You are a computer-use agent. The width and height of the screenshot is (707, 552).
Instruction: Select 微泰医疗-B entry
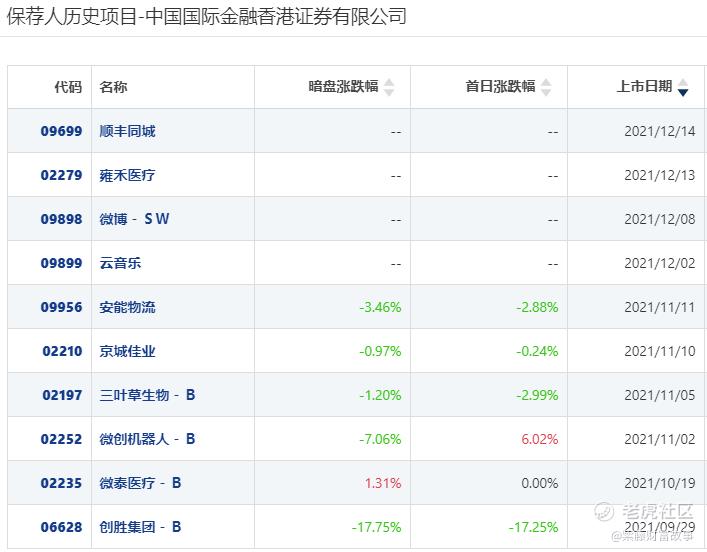point(140,483)
